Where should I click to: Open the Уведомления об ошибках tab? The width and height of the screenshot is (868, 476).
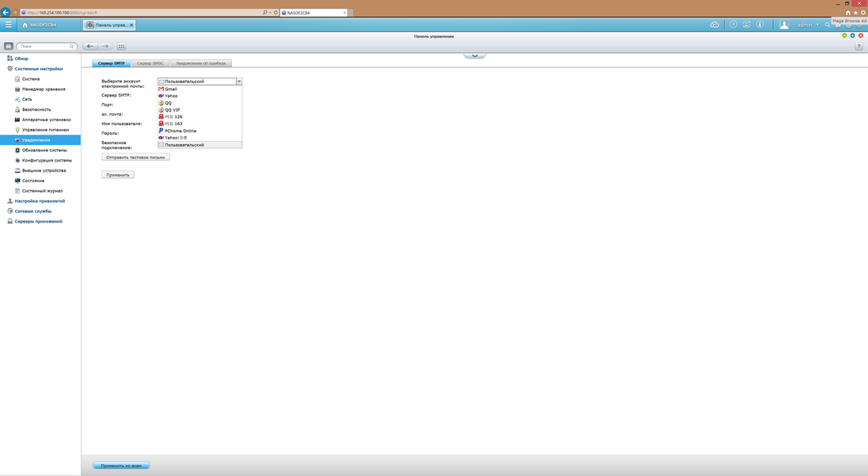click(x=200, y=63)
